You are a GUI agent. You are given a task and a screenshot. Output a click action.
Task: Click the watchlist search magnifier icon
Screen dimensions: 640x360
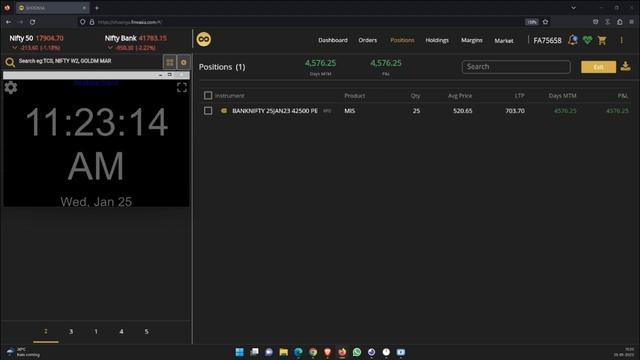10,62
